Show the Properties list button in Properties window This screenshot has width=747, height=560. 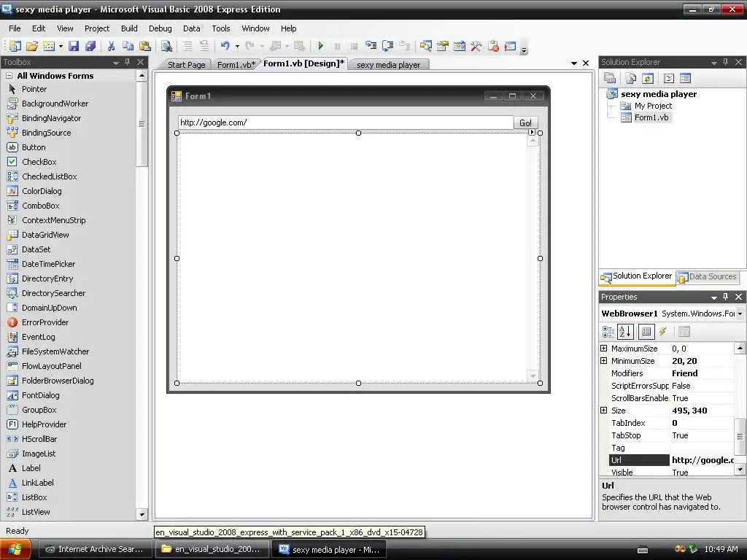click(x=646, y=332)
